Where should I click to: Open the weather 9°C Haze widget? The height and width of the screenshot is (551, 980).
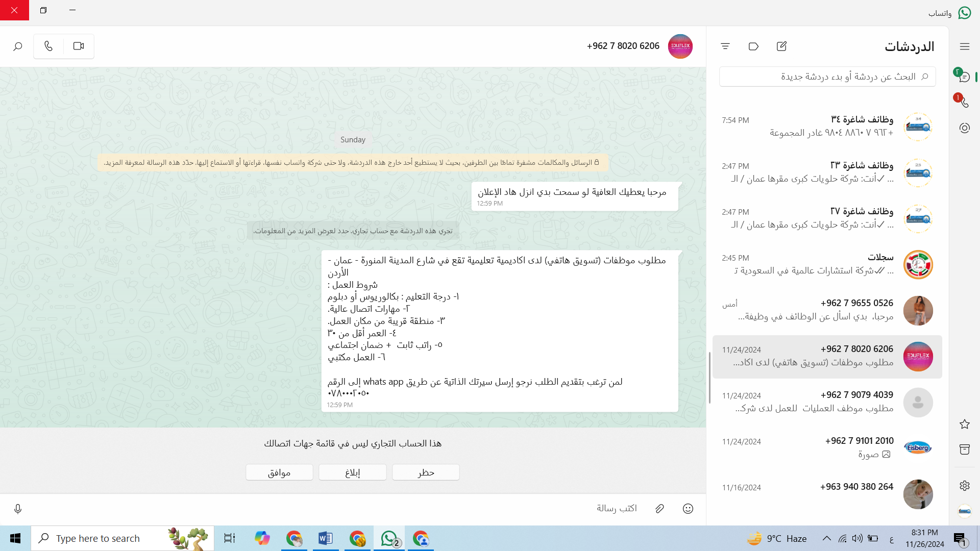click(777, 538)
